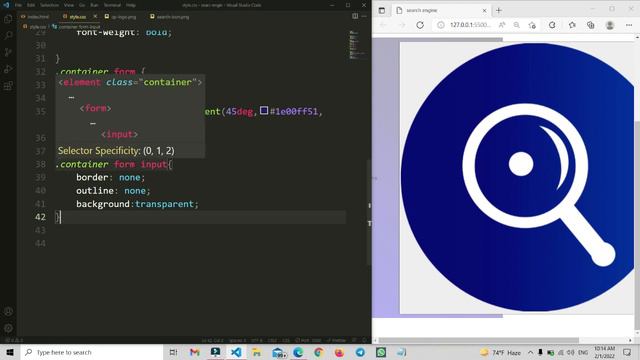Switch to the logo png editor tab
Screen dimensions: 640x360
120,17
